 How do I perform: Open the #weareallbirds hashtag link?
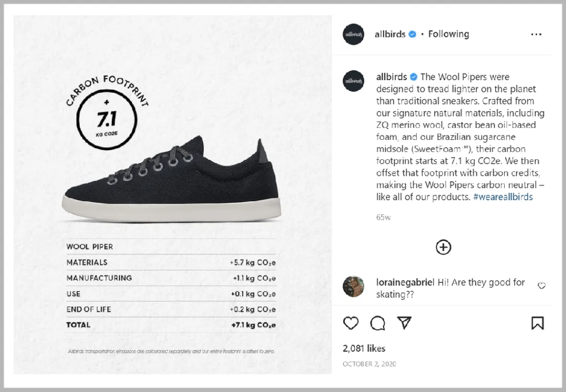[502, 197]
